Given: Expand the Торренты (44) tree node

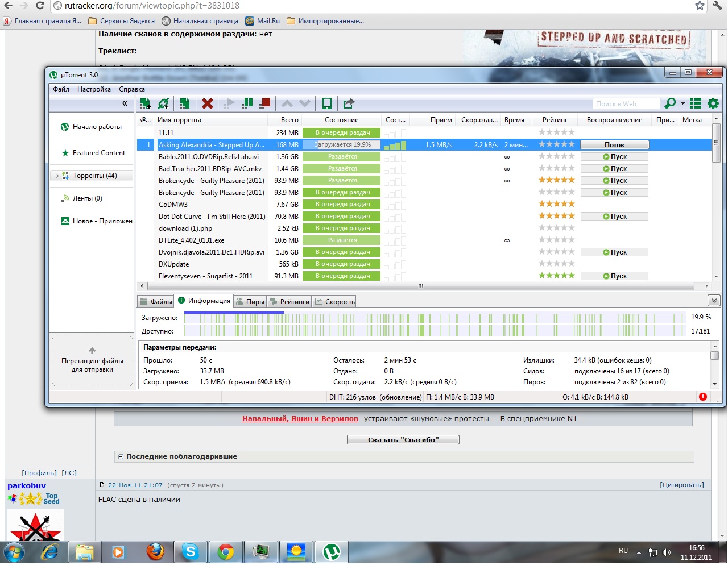Looking at the screenshot, I should pos(57,176).
